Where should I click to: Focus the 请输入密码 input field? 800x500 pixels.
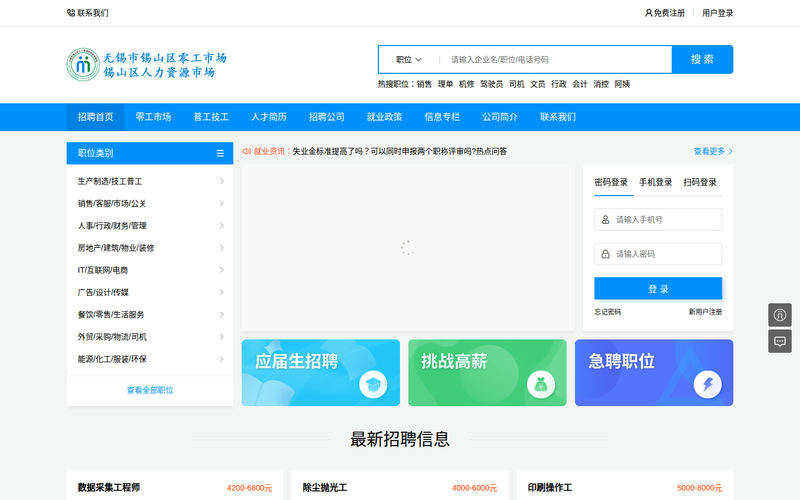pos(658,254)
